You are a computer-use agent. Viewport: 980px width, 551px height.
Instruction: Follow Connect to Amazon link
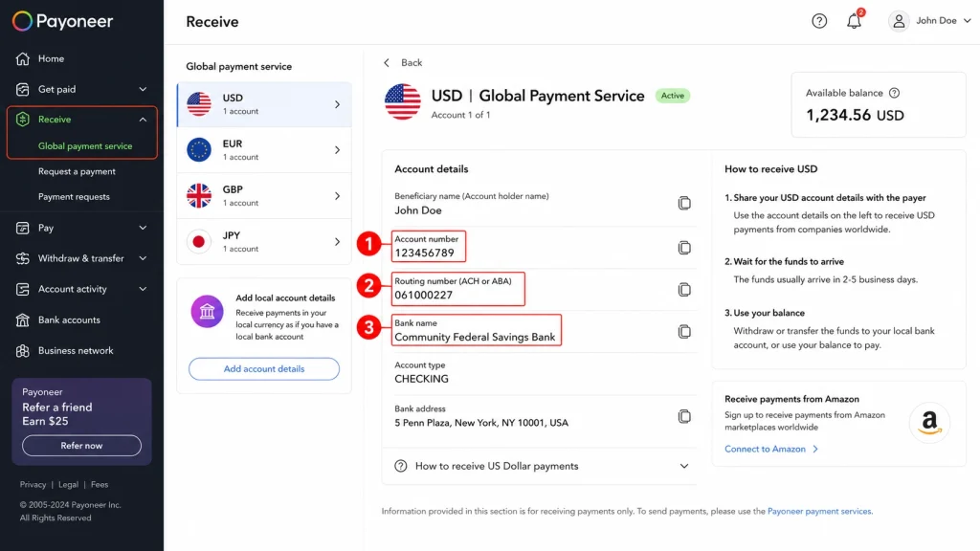pos(771,449)
